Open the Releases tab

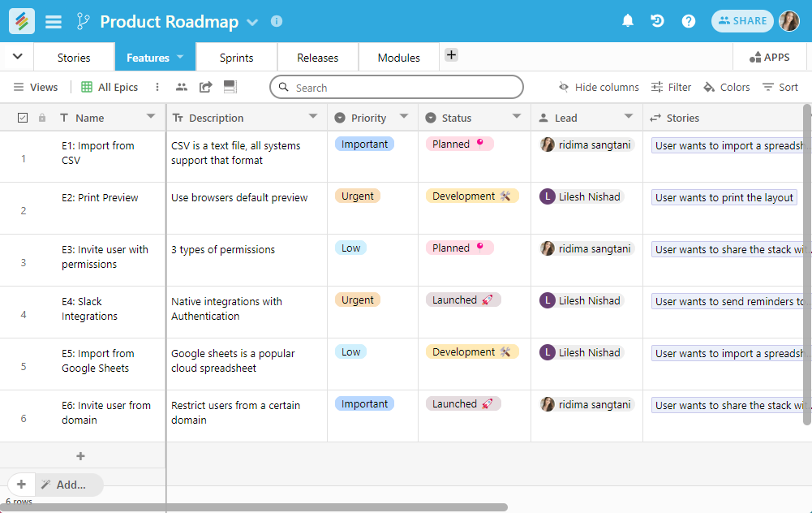pyautogui.click(x=316, y=58)
